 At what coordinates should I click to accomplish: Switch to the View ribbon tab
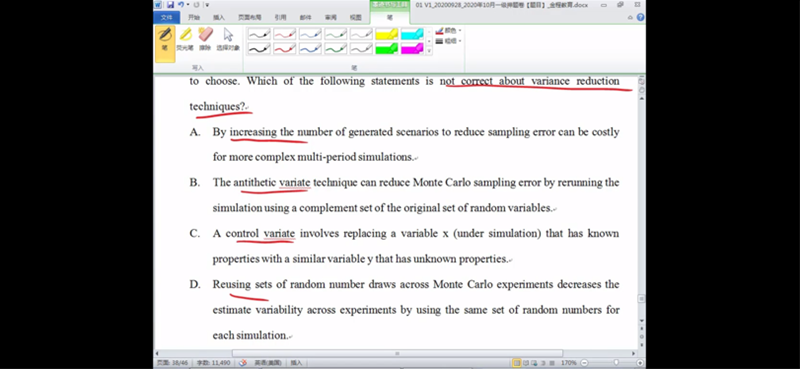pos(356,17)
